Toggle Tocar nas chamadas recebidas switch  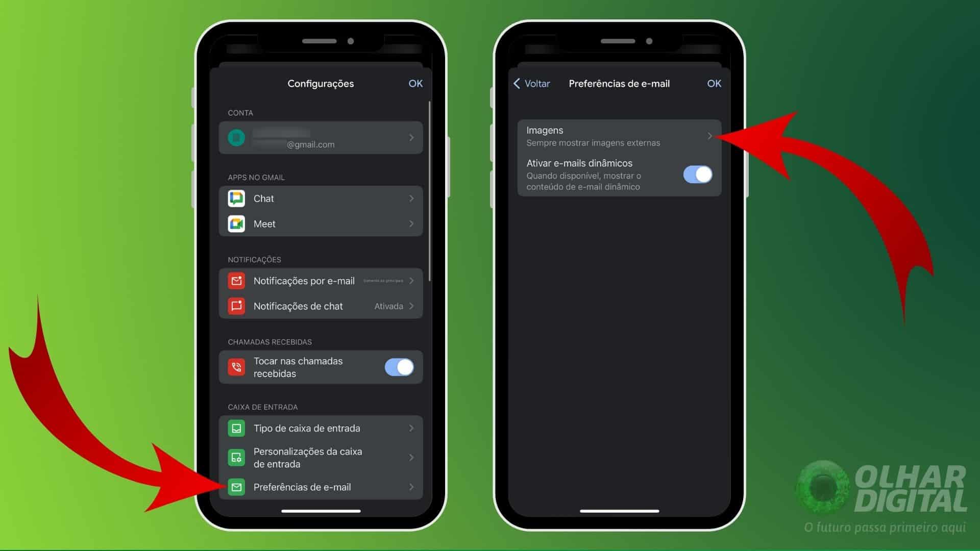[399, 367]
